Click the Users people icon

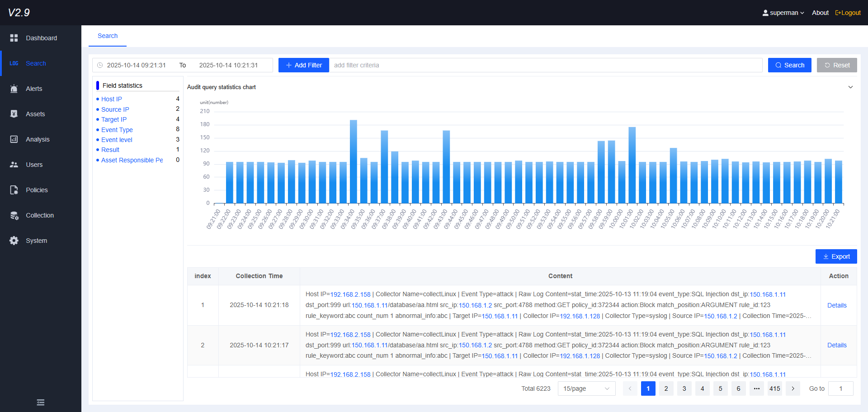coord(14,165)
